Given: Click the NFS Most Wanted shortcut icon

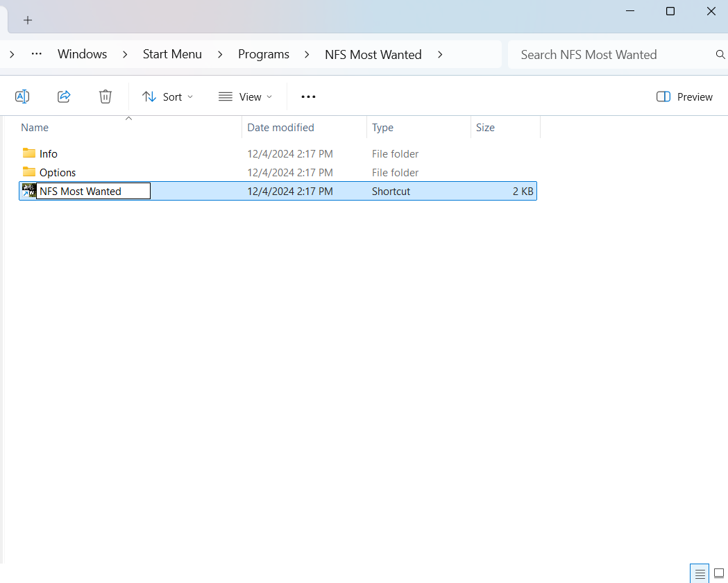Looking at the screenshot, I should click(28, 190).
